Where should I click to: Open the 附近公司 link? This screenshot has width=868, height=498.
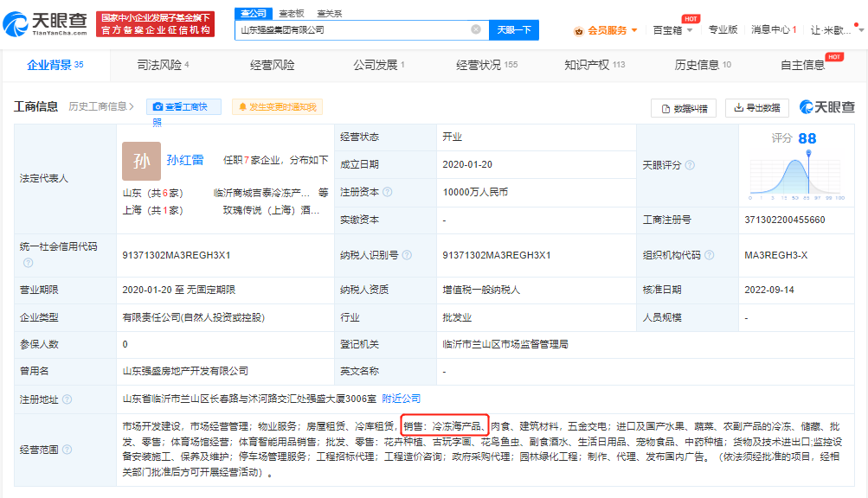[x=400, y=397]
